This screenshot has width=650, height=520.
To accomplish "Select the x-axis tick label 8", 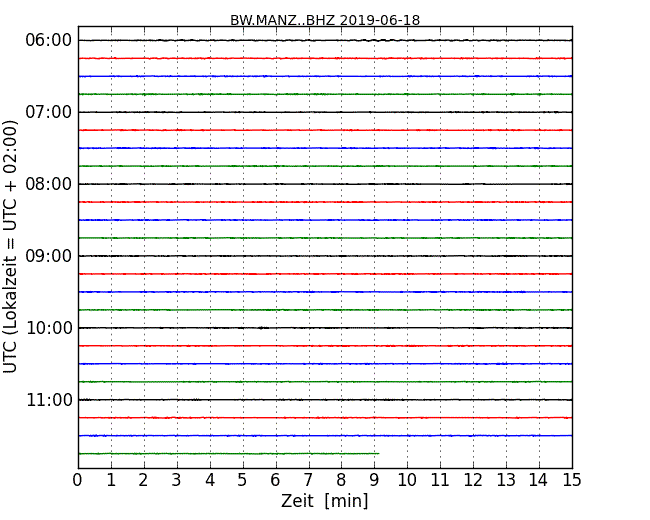I will pyautogui.click(x=341, y=480).
